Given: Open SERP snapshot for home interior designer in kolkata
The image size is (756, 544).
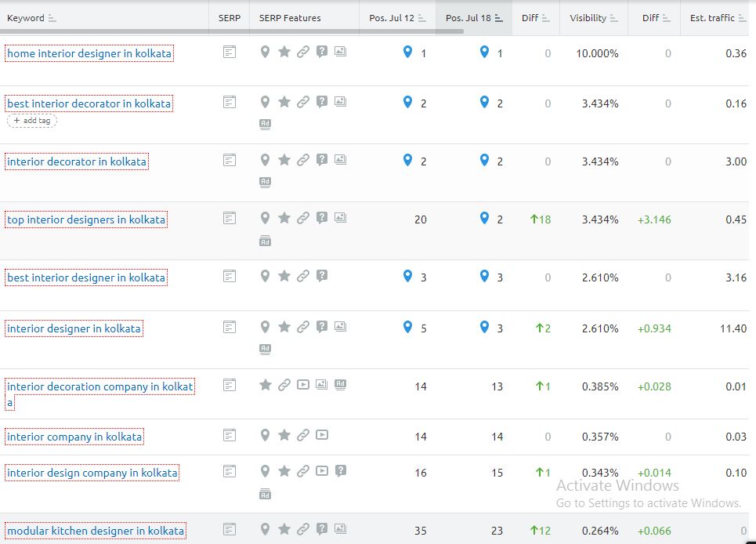Looking at the screenshot, I should pyautogui.click(x=230, y=52).
